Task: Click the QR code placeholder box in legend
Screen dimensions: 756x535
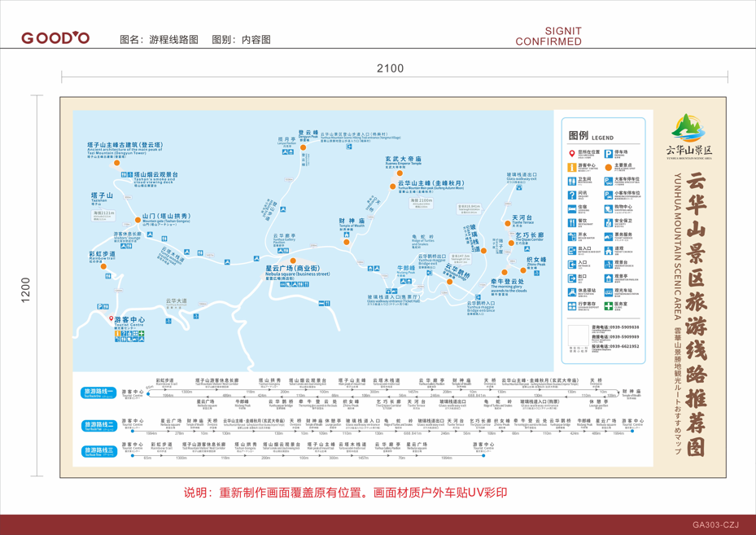Action: pyautogui.click(x=578, y=338)
